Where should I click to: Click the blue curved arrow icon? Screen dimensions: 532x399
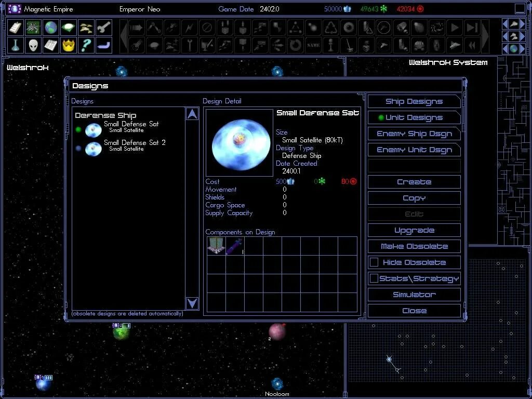pyautogui.click(x=103, y=45)
